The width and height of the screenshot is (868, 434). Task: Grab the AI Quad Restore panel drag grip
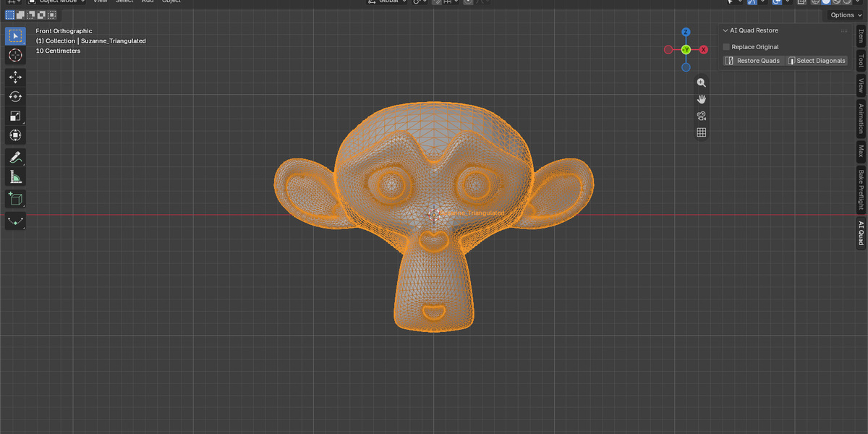point(844,30)
